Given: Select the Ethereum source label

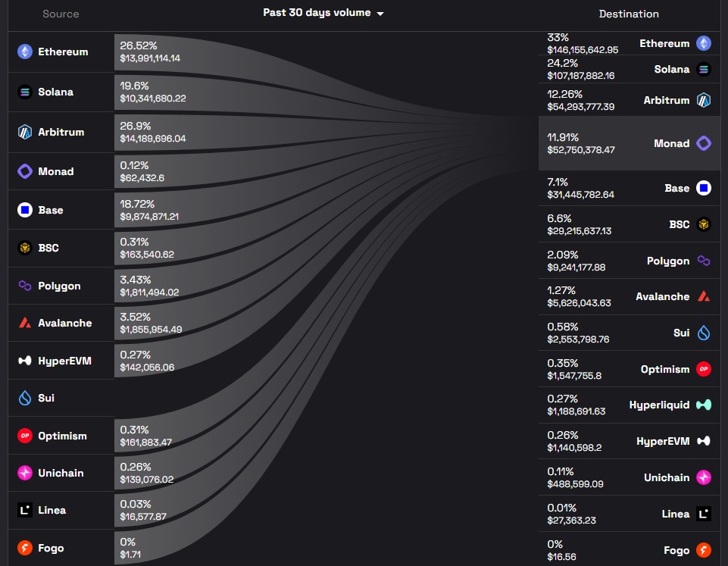Looking at the screenshot, I should tap(63, 52).
